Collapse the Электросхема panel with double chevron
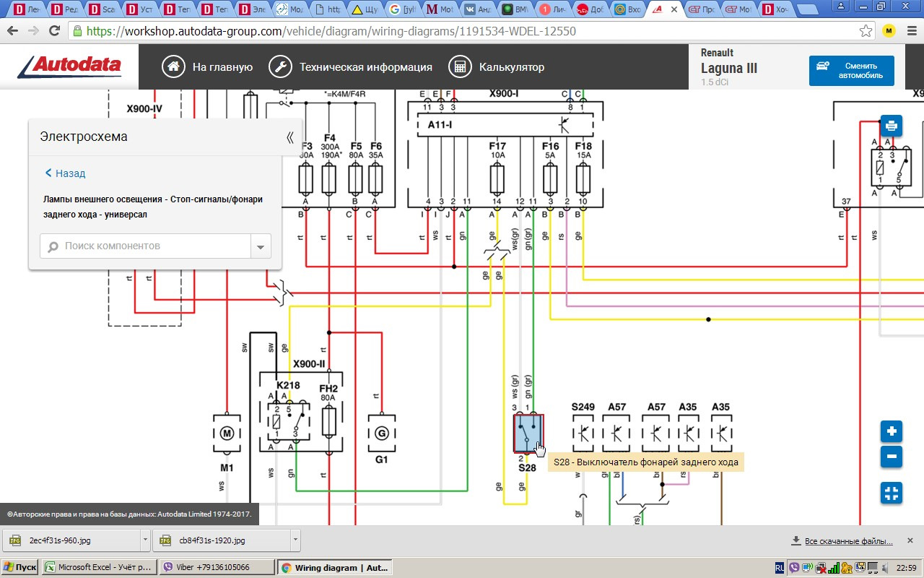 point(289,137)
